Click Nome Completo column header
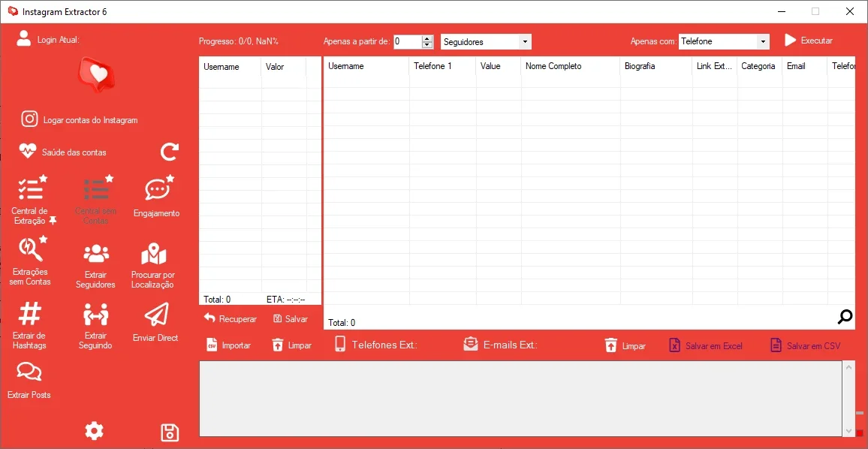 (570, 66)
